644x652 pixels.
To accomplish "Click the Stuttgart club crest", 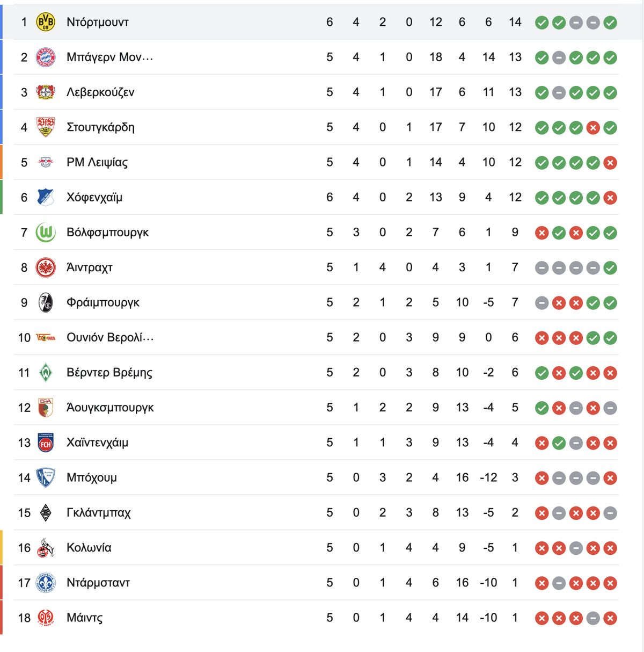I will [x=46, y=127].
